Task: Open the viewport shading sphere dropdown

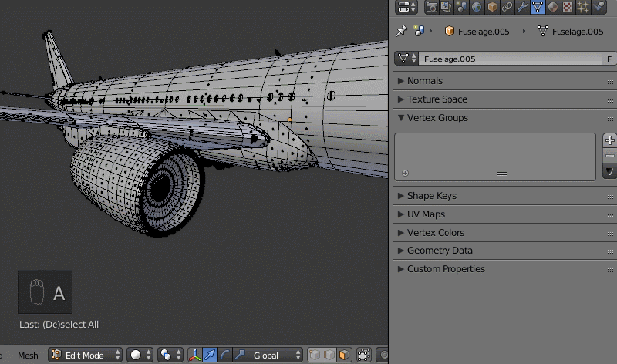Action: pos(140,355)
